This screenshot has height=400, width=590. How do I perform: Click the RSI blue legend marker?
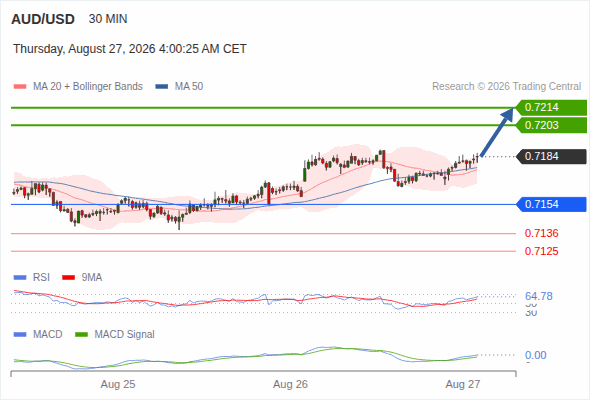coord(20,278)
